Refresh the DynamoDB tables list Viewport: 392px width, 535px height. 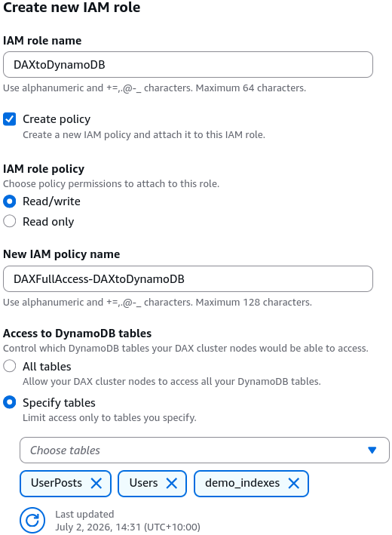tap(32, 521)
